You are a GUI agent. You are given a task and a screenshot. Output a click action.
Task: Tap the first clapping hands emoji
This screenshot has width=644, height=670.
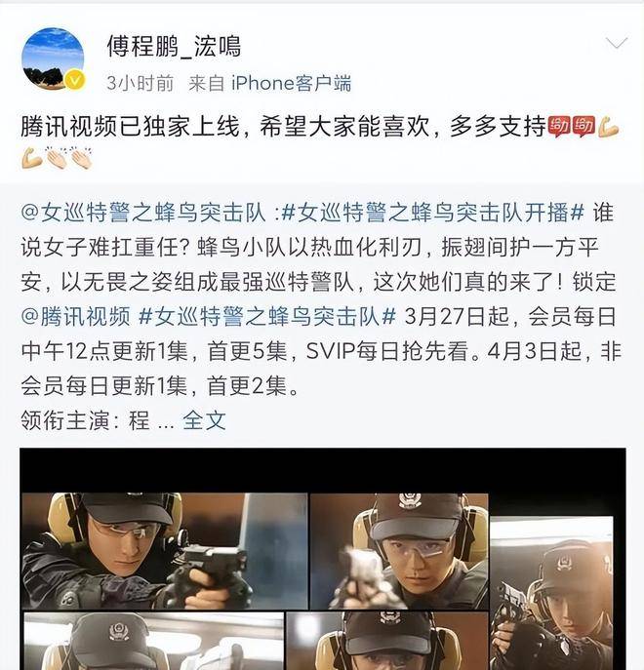57,158
